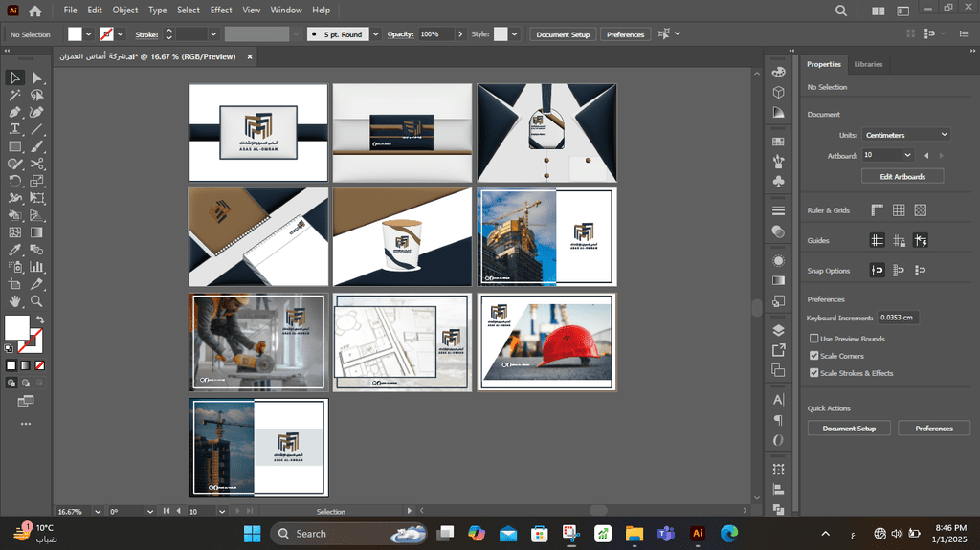
Task: Activate the Zoom tool
Action: [x=37, y=301]
